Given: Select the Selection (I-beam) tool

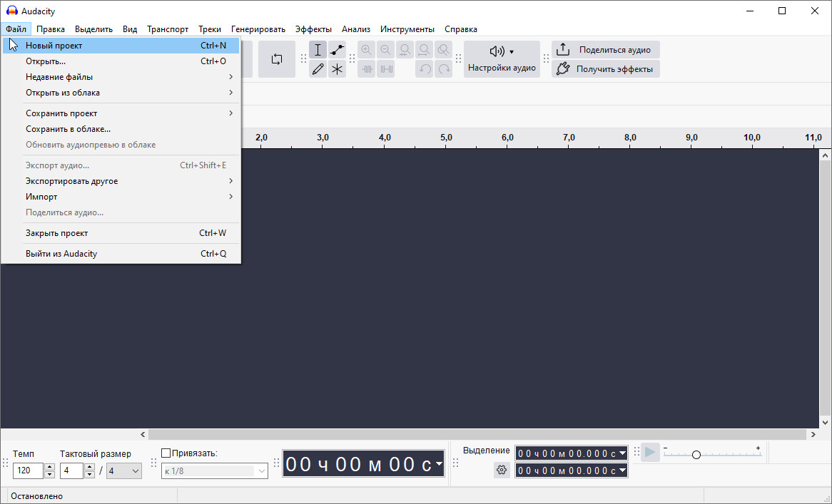Looking at the screenshot, I should point(318,51).
